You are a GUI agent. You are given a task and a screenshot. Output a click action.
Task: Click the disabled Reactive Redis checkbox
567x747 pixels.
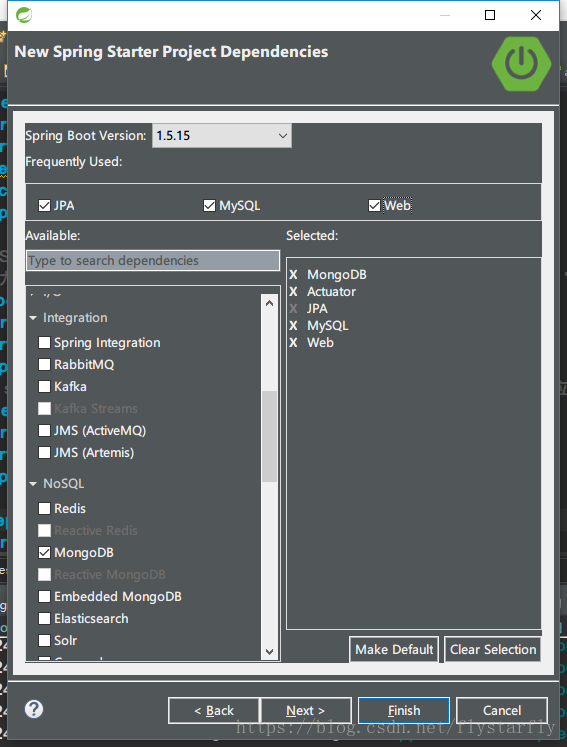tap(44, 530)
